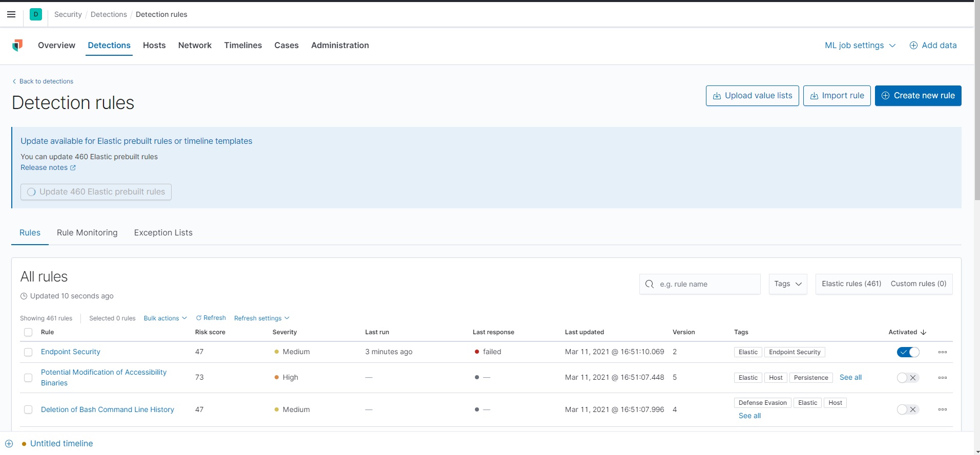
Task: Activate the Potential Modification rule switch
Action: (908, 378)
